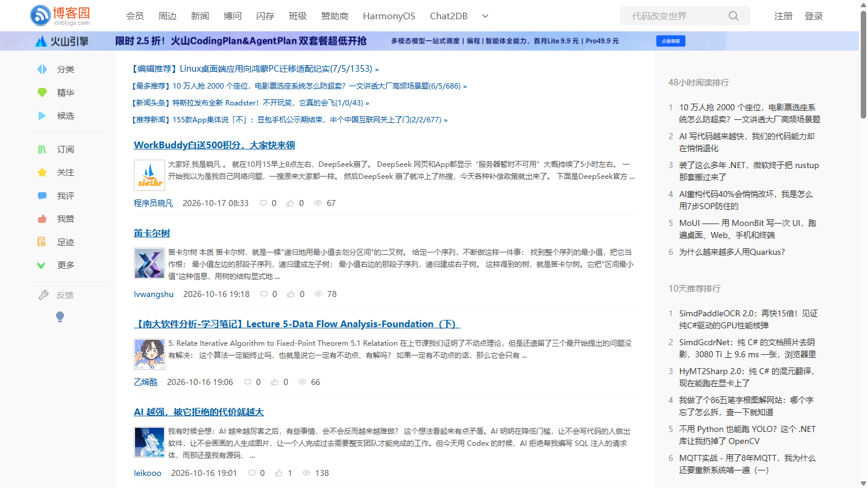
Task: Open the 候选 play-arrow sidebar icon
Action: click(42, 116)
